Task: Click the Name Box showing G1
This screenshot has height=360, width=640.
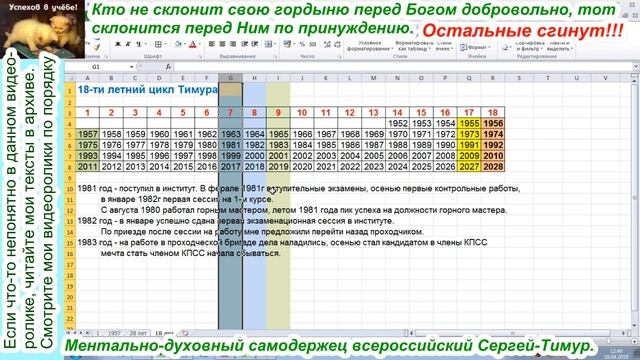Action: tap(96, 67)
